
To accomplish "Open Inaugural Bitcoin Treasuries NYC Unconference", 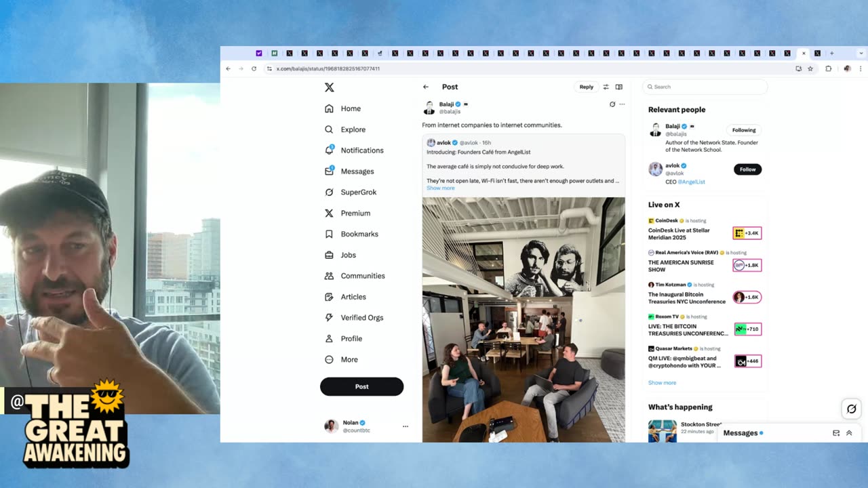I will 687,298.
